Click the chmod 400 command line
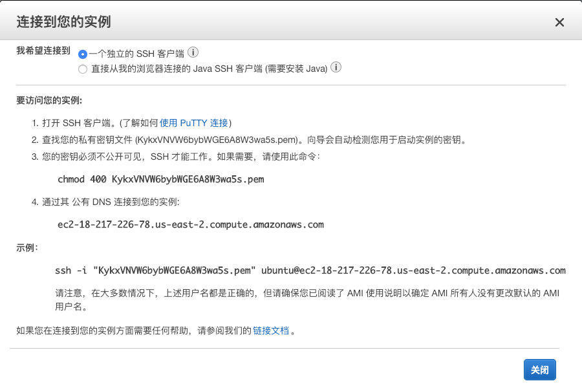This screenshot has height=392, width=582. point(161,179)
